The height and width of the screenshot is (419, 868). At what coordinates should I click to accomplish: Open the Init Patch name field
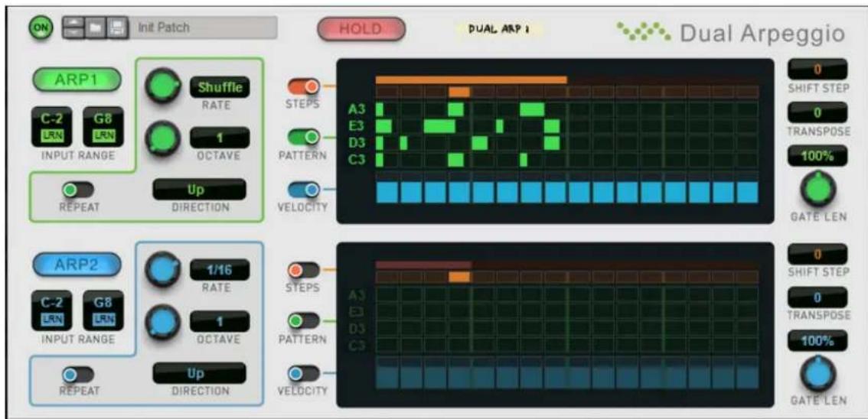pos(203,27)
